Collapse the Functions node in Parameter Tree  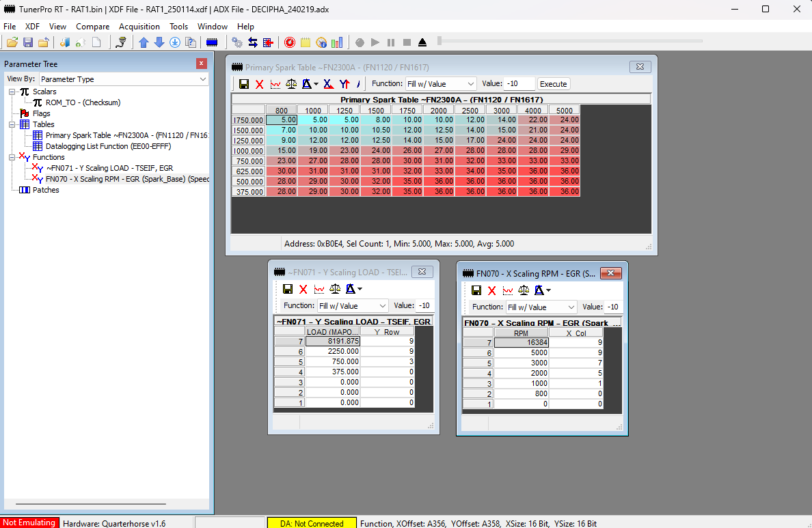pyautogui.click(x=12, y=157)
